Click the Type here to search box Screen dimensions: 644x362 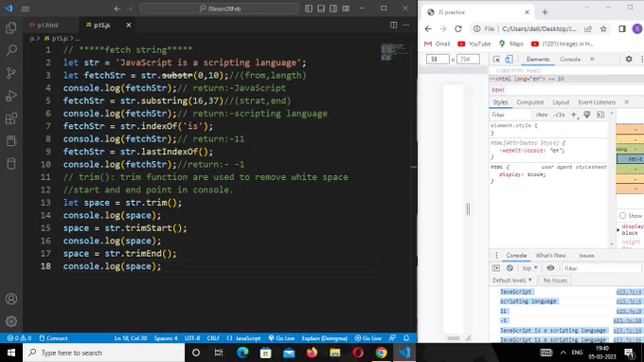coord(104,353)
